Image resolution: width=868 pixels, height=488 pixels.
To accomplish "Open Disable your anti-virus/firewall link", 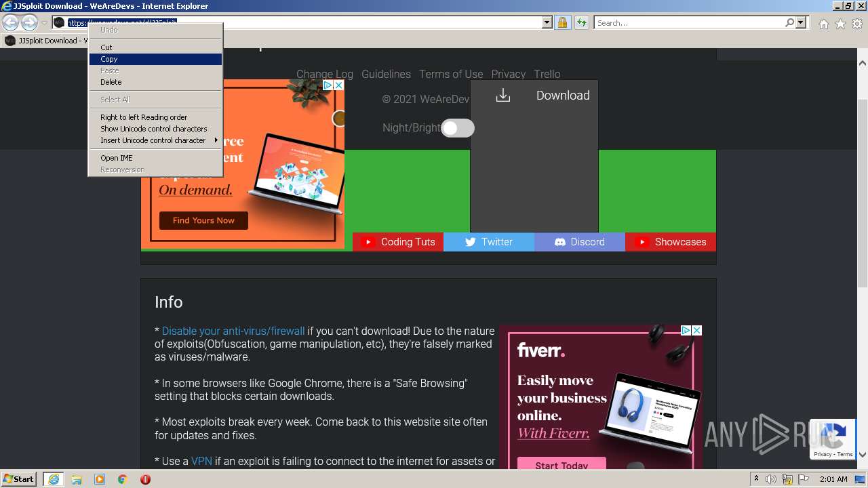I will 233,331.
